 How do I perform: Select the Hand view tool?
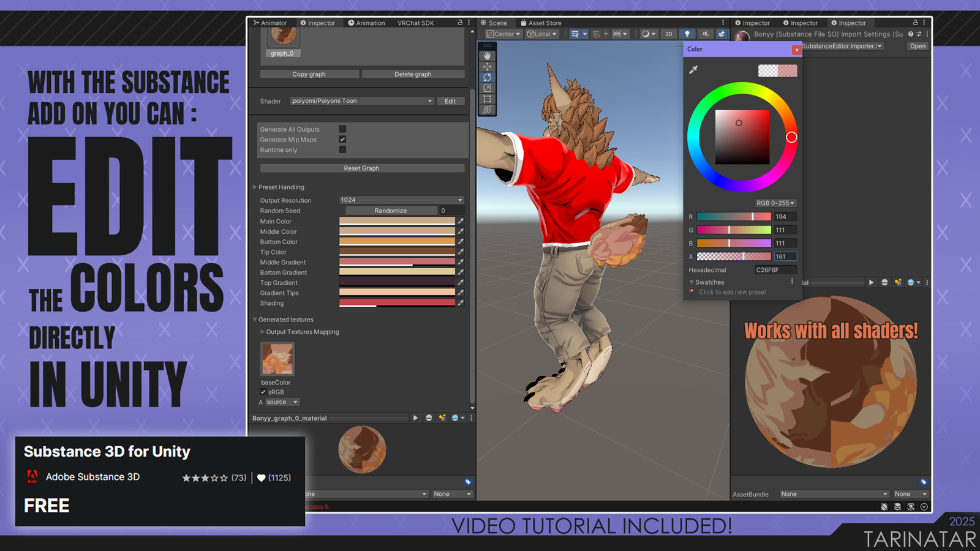[x=487, y=56]
